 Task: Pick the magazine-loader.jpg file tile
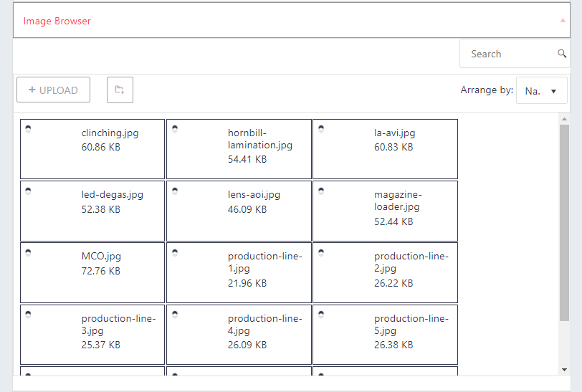385,211
